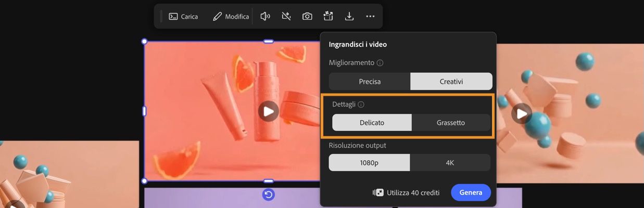644x208 pixels.
Task: Play the selected grapefruit cosmetics video
Action: pyautogui.click(x=268, y=111)
